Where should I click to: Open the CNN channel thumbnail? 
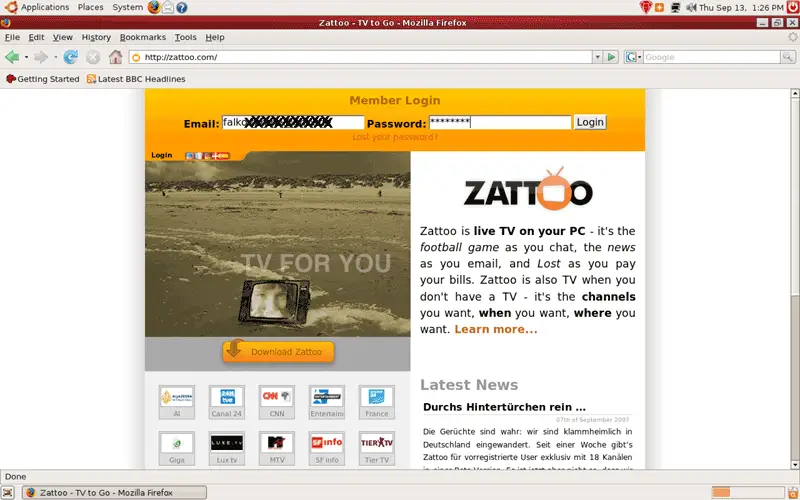(x=277, y=402)
